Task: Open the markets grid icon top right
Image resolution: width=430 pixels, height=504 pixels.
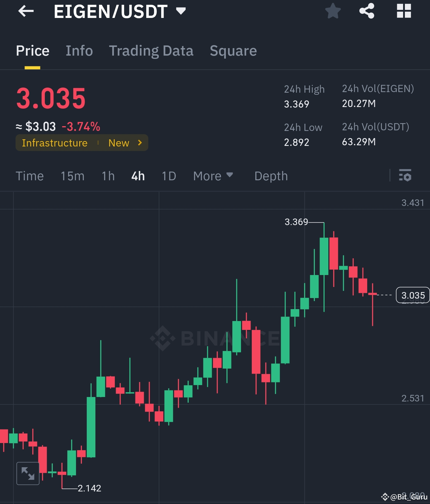Action: pos(404,11)
